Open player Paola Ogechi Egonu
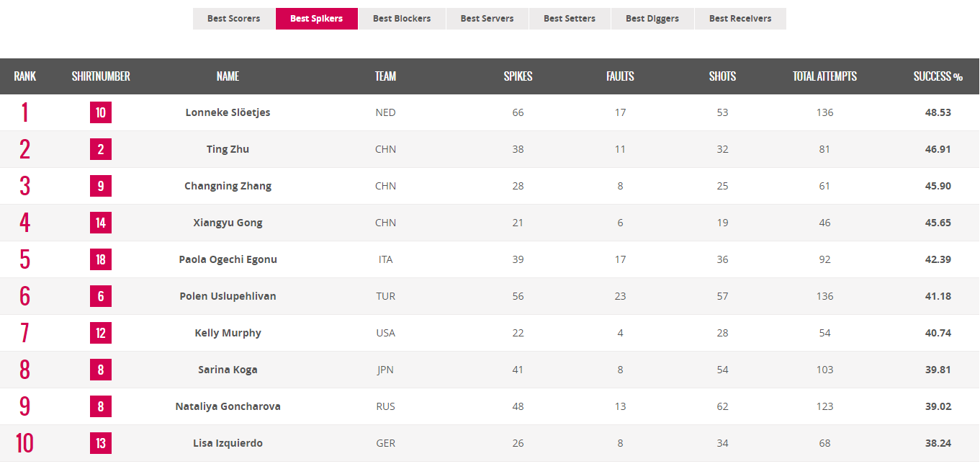The height and width of the screenshot is (464, 980). tap(228, 259)
